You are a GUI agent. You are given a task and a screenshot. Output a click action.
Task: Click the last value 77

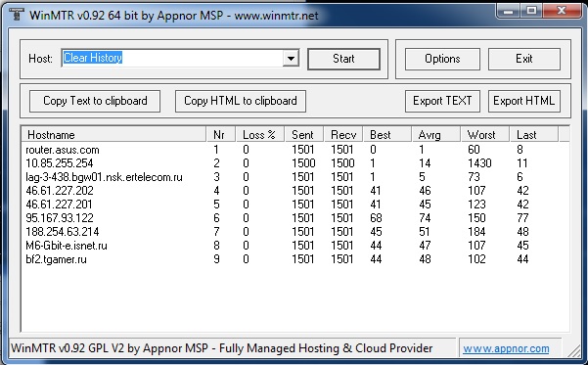tap(522, 218)
